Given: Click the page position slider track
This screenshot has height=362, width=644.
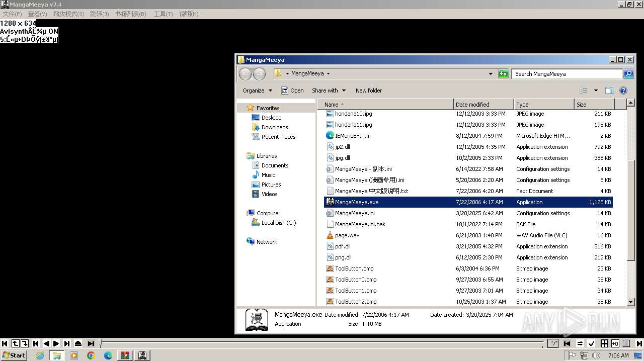Looking at the screenshot, I should tap(322, 343).
